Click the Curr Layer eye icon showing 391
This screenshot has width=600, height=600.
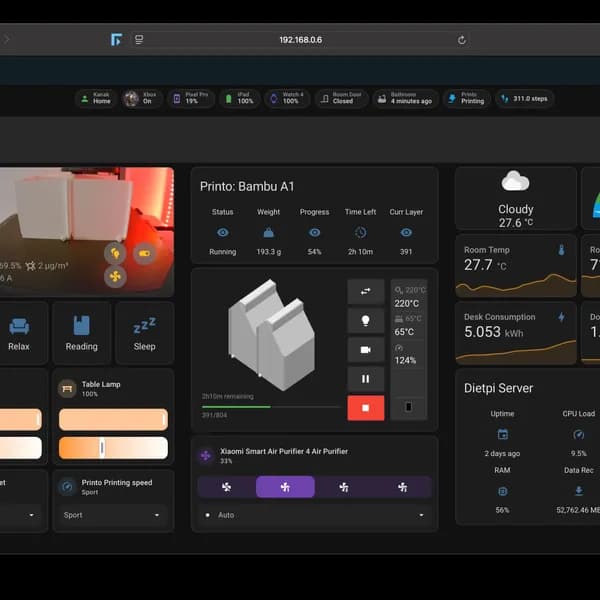[x=406, y=232]
